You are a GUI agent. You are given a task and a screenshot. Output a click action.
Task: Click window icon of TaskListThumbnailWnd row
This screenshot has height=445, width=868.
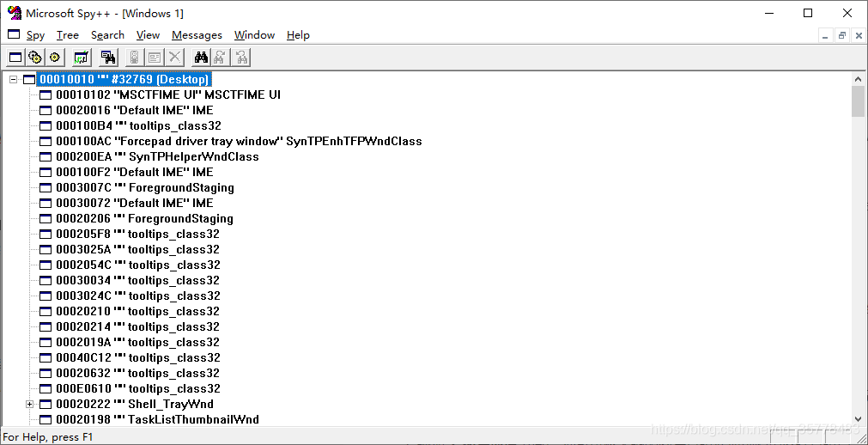[x=46, y=420]
